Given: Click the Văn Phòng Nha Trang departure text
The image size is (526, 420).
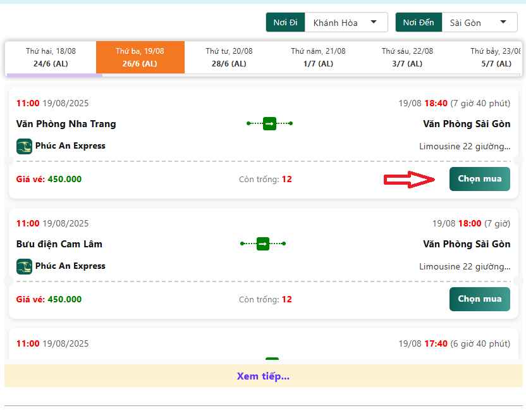Looking at the screenshot, I should point(66,124).
